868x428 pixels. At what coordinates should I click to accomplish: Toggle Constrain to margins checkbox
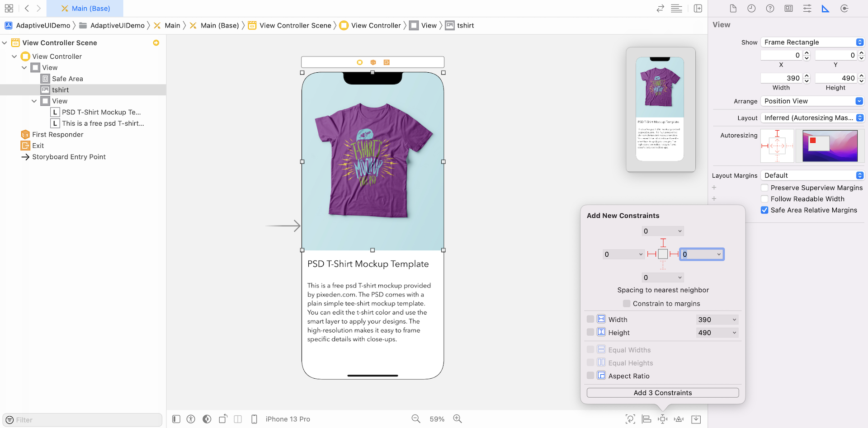627,304
